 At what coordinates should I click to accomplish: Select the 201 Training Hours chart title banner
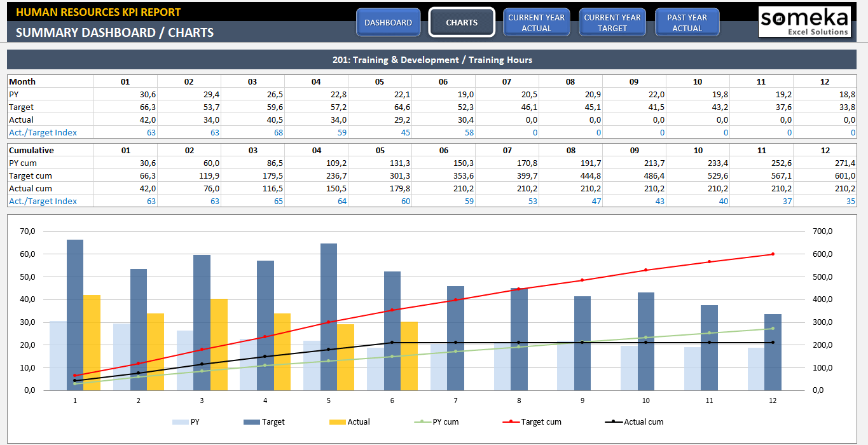click(x=434, y=59)
